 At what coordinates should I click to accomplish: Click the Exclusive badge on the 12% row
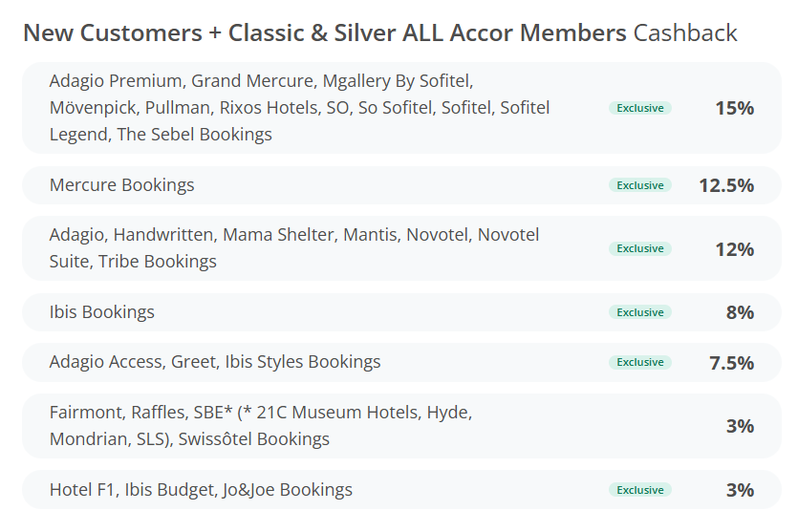pos(639,248)
